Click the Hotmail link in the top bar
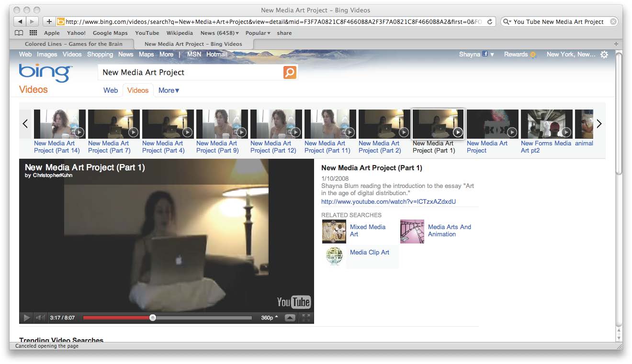 (x=217, y=55)
